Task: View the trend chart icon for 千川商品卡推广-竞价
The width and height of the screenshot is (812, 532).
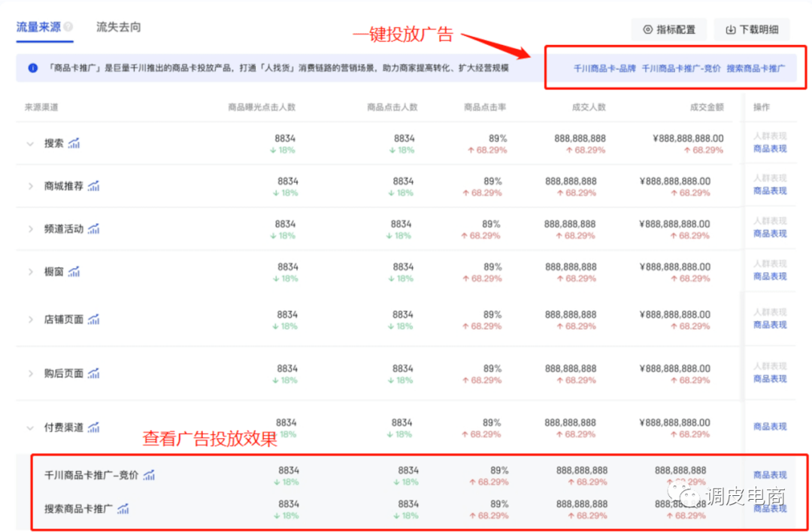Action: [x=149, y=475]
